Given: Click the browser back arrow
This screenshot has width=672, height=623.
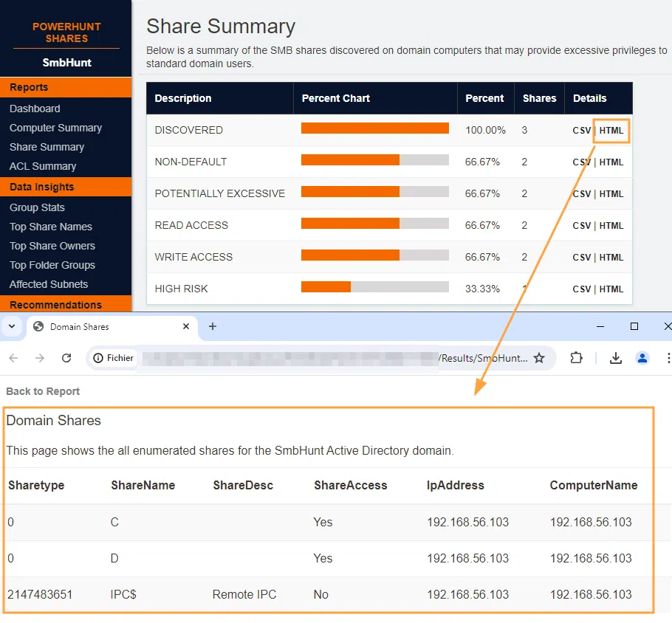Looking at the screenshot, I should [14, 358].
